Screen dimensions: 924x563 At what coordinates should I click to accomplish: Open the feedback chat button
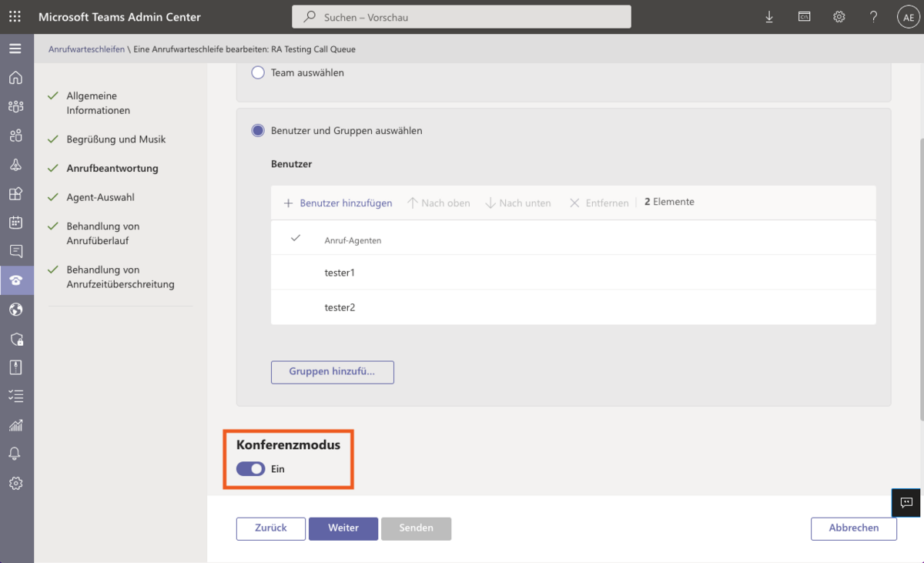pos(906,503)
